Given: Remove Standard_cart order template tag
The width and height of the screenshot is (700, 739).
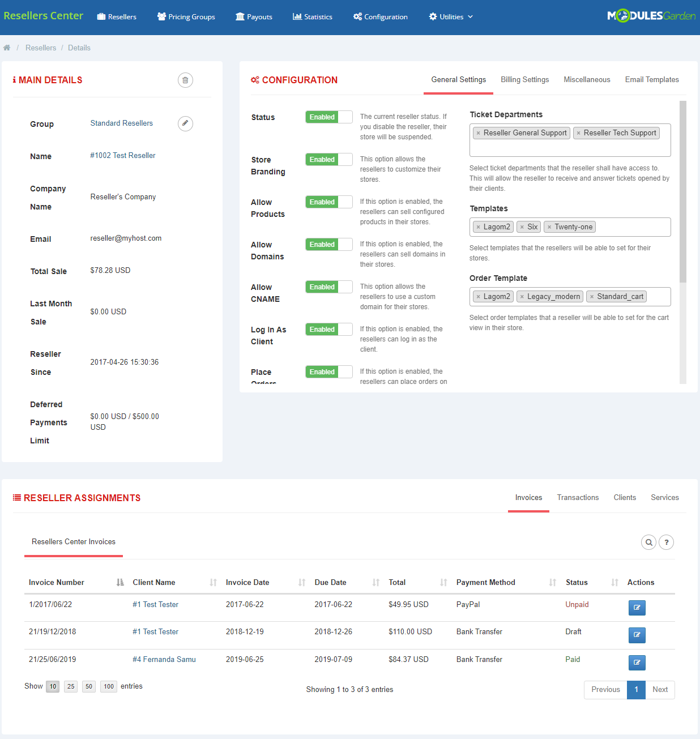Looking at the screenshot, I should (x=592, y=297).
